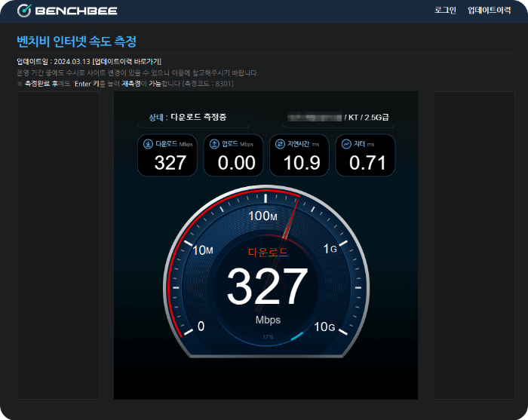Viewport: 528px width, 420px height.
Task: Select the 10.9 latency value
Action: coord(302,163)
